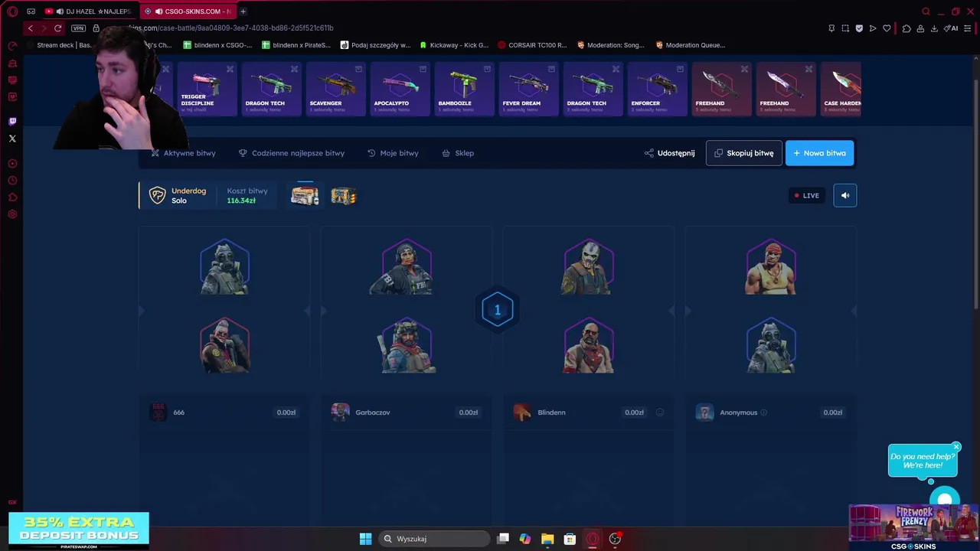980x551 pixels.
Task: Open Trigger Discipline drop card
Action: (x=207, y=89)
